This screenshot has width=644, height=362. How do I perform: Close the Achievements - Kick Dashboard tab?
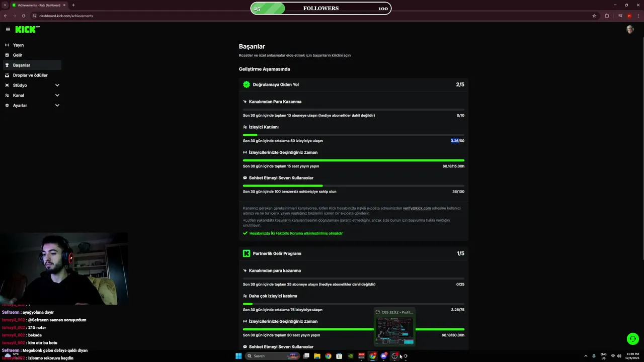(x=65, y=5)
